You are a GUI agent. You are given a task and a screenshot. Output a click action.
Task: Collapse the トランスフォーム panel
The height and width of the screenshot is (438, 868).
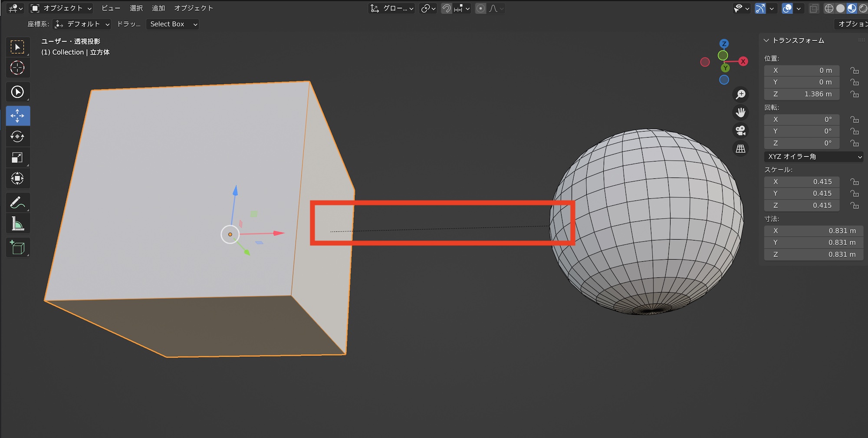[766, 40]
